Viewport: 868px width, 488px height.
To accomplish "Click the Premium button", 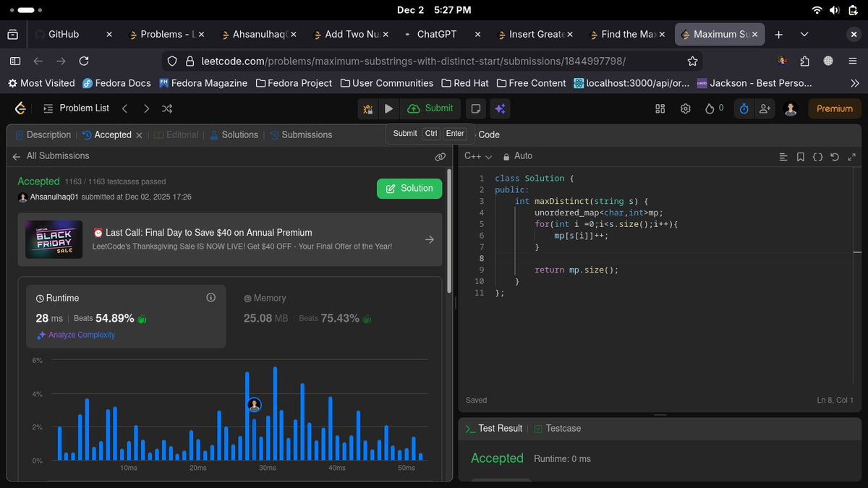I will [835, 108].
